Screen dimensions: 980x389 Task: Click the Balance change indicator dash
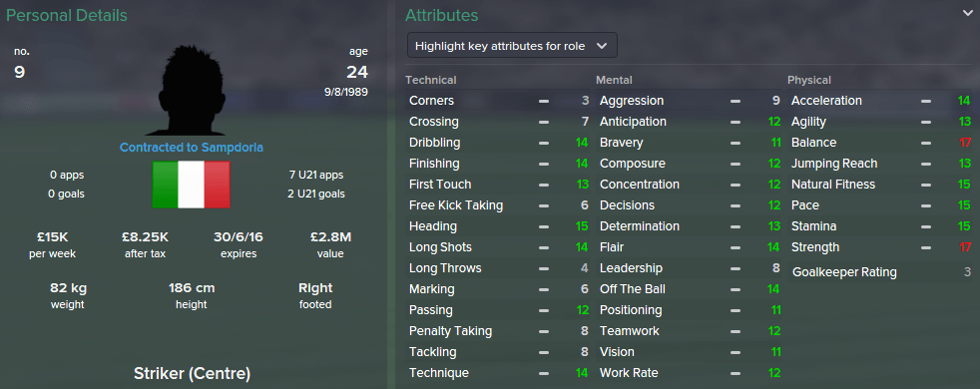926,143
